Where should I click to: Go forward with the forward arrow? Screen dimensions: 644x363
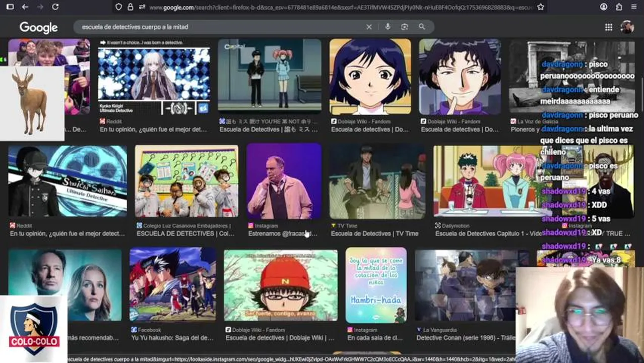(40, 7)
